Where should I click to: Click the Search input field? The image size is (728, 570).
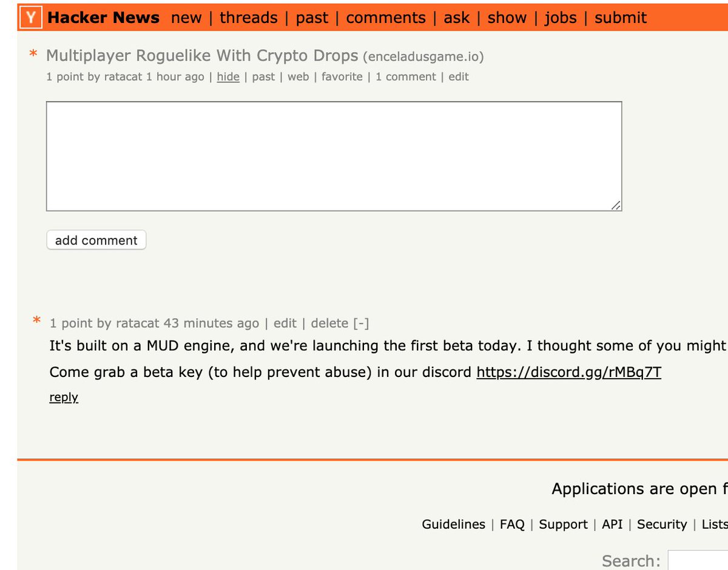[x=698, y=560]
